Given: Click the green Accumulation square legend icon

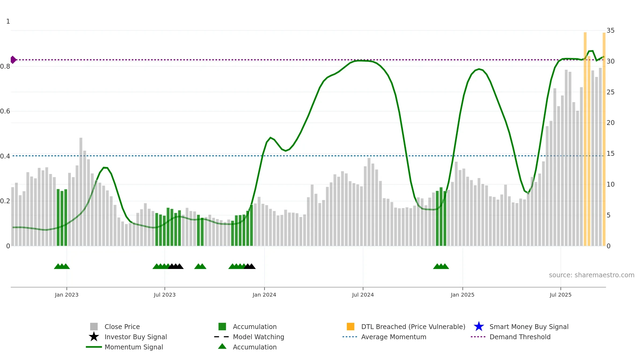Looking at the screenshot, I should coord(222,327).
